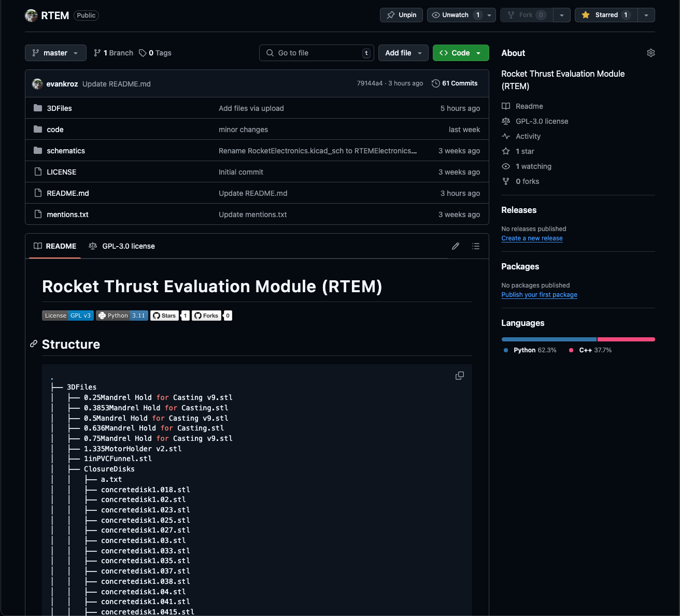Unpin this repository
The height and width of the screenshot is (616, 680).
(401, 15)
